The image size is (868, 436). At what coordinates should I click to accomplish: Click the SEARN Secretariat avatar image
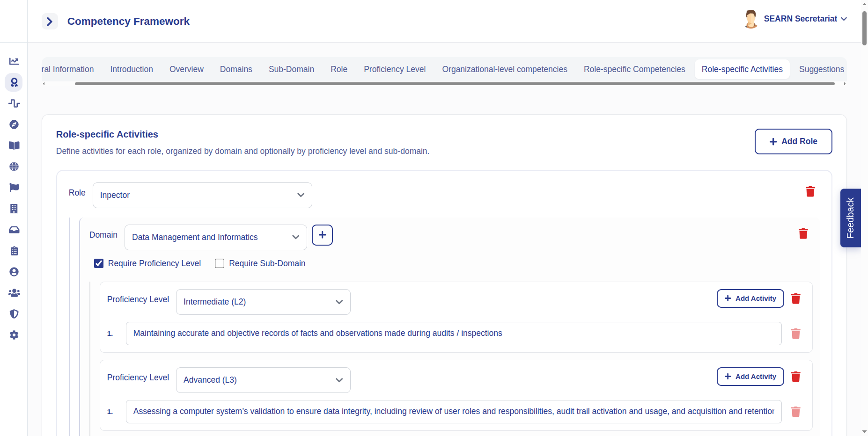click(750, 19)
